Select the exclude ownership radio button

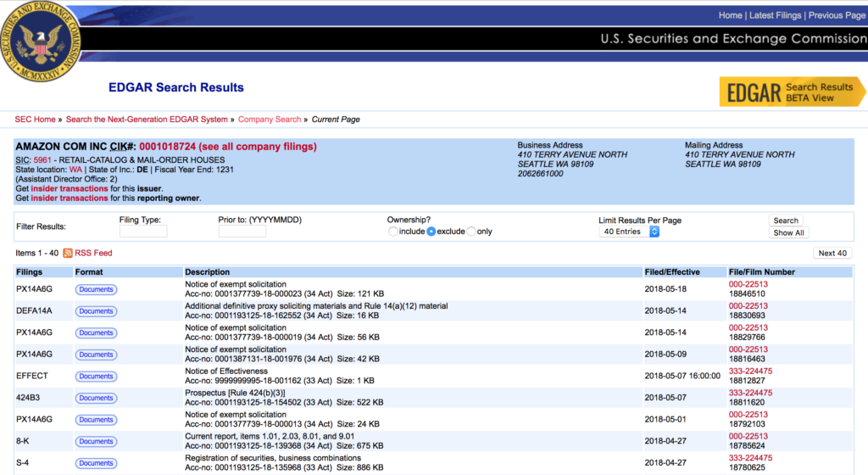pyautogui.click(x=431, y=232)
